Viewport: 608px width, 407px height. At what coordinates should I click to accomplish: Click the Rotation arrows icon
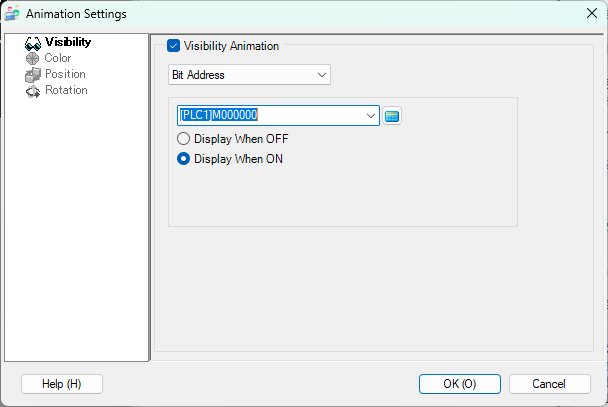point(33,91)
